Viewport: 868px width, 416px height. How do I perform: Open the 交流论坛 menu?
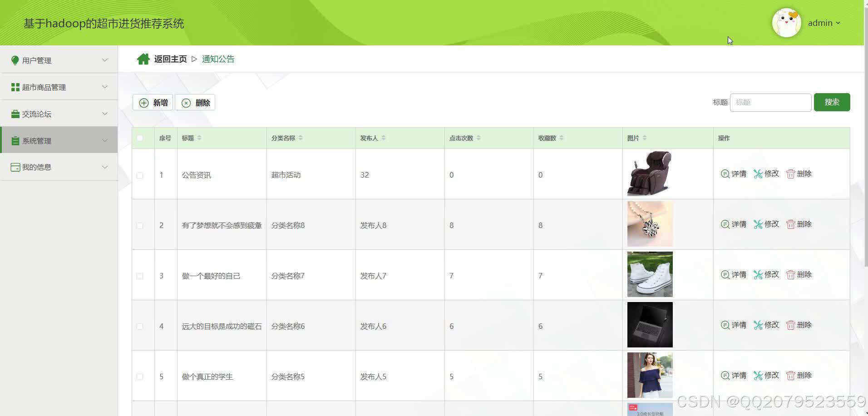tap(59, 114)
